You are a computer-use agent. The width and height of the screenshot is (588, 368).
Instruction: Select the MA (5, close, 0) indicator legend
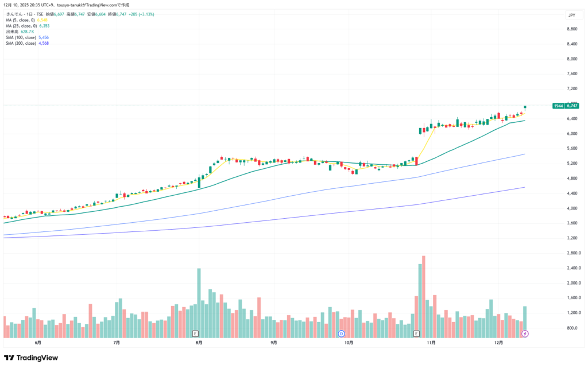coord(21,20)
